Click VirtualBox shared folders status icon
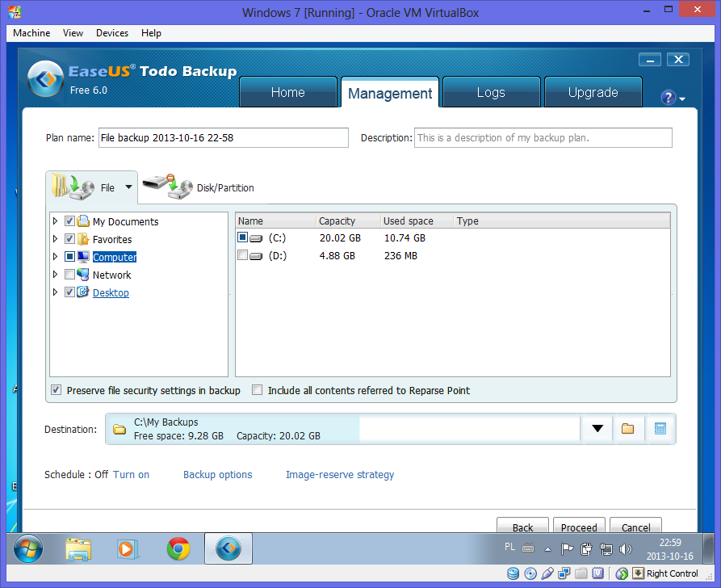The width and height of the screenshot is (721, 588). point(581,573)
